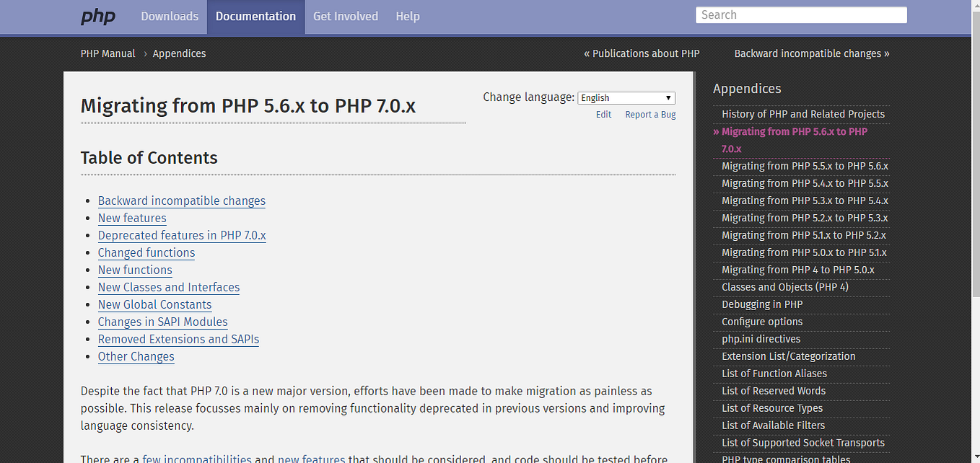Open the PHP Manual breadcrumb link
The width and height of the screenshot is (980, 463).
click(108, 53)
